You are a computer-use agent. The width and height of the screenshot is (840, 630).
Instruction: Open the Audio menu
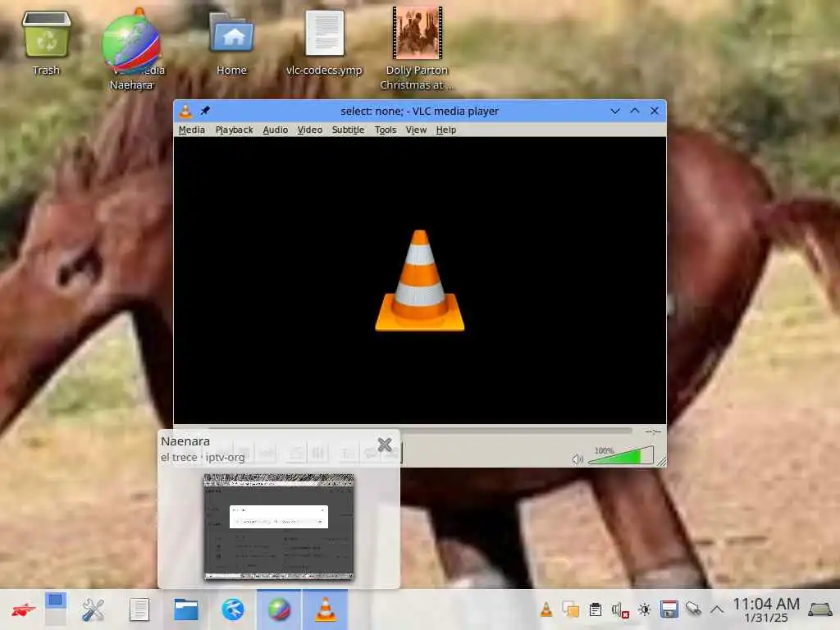[x=276, y=130]
